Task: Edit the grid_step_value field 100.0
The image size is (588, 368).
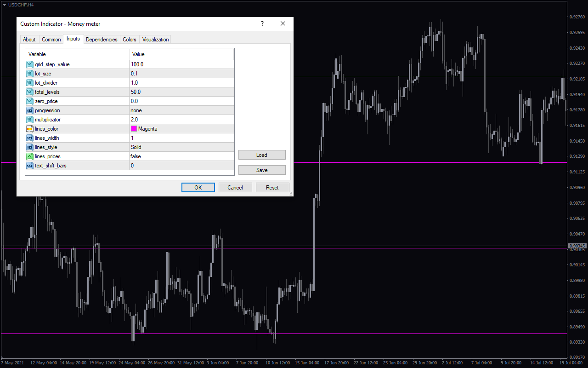Action: 181,64
